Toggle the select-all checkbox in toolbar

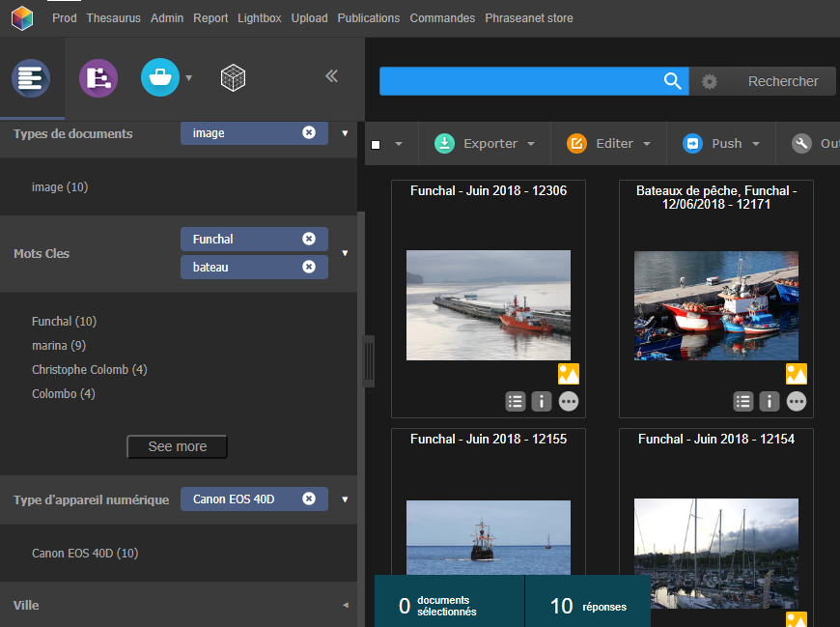(376, 144)
